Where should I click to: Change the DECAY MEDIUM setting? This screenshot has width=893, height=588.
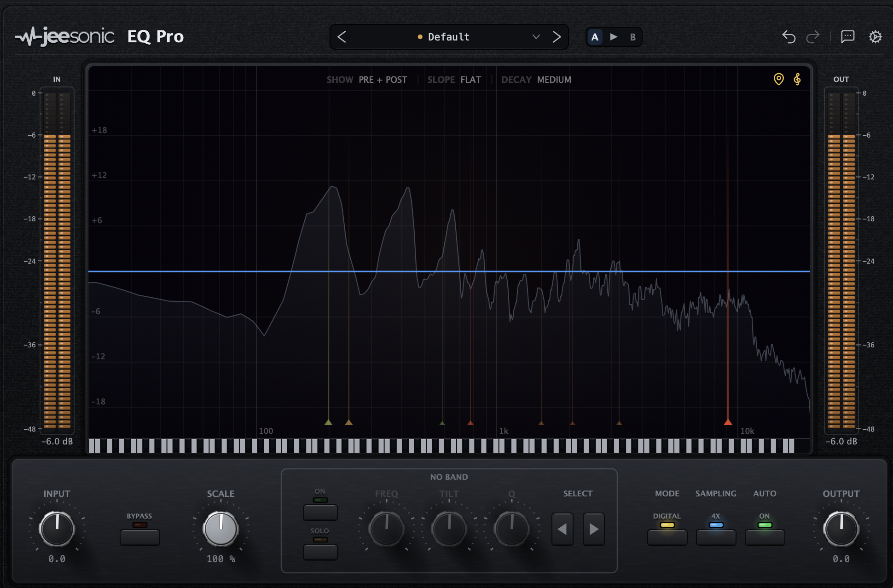536,80
